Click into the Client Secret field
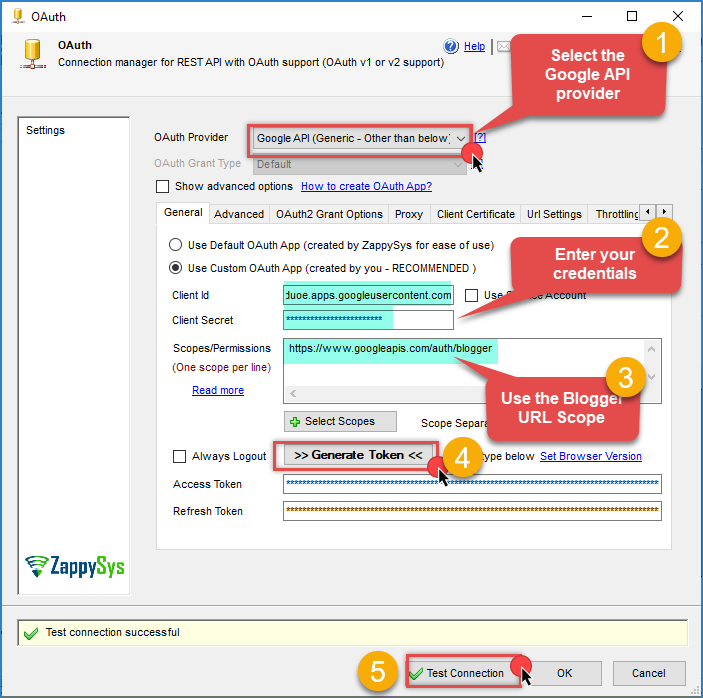703x698 pixels. point(368,320)
